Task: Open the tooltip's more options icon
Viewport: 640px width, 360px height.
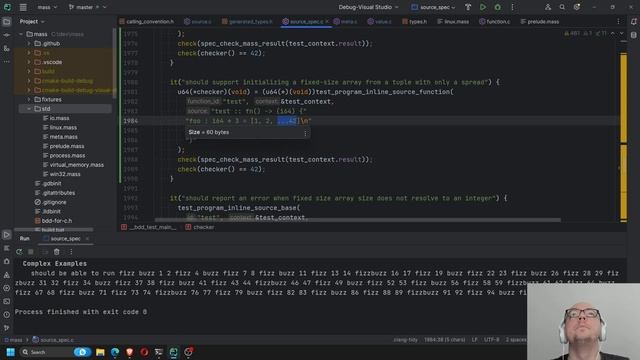Action: click(305, 133)
